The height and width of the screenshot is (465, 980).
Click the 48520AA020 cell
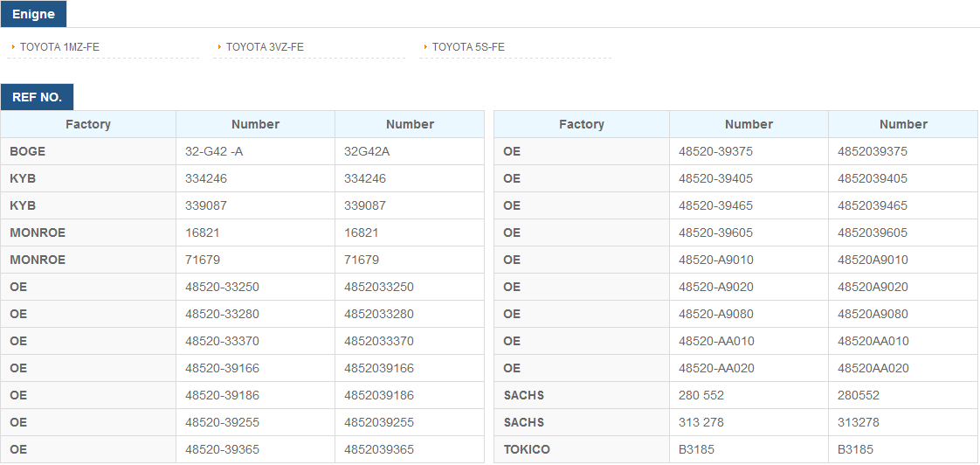[x=903, y=369]
